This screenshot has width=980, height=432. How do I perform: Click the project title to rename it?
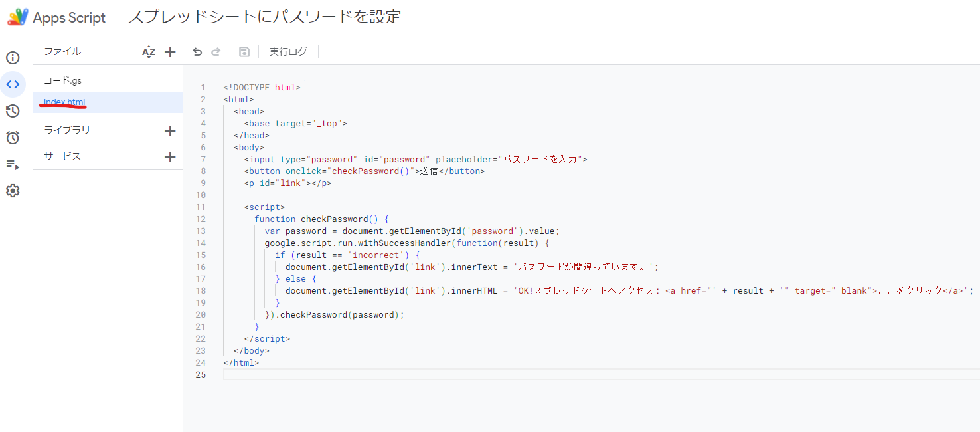pyautogui.click(x=264, y=17)
